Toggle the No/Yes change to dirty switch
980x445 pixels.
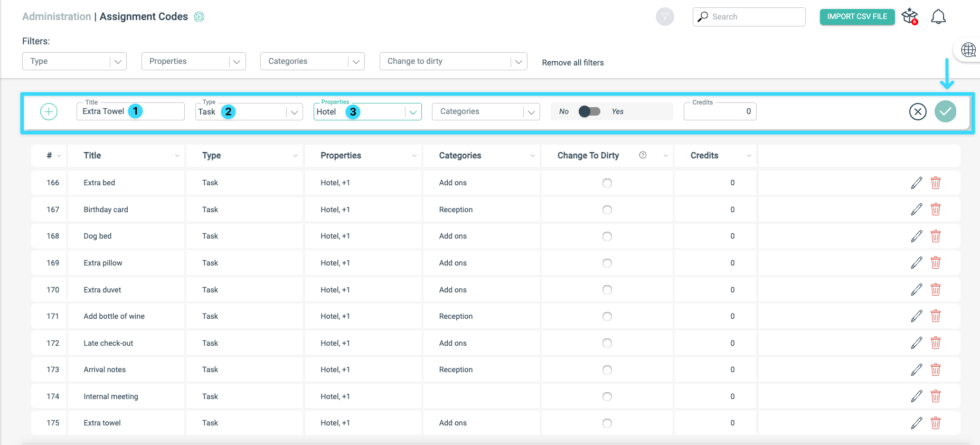(589, 111)
